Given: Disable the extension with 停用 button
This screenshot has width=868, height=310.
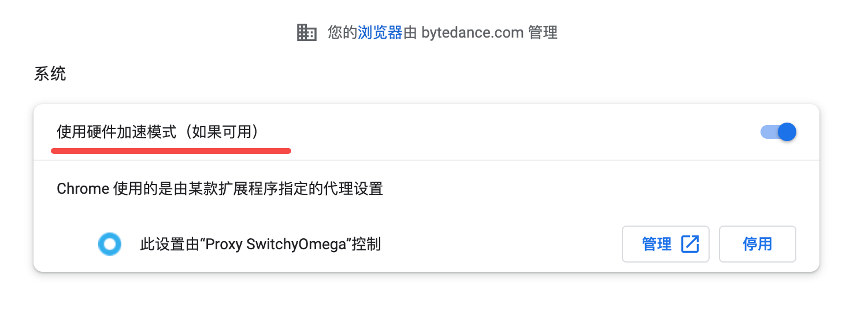Looking at the screenshot, I should [x=757, y=244].
